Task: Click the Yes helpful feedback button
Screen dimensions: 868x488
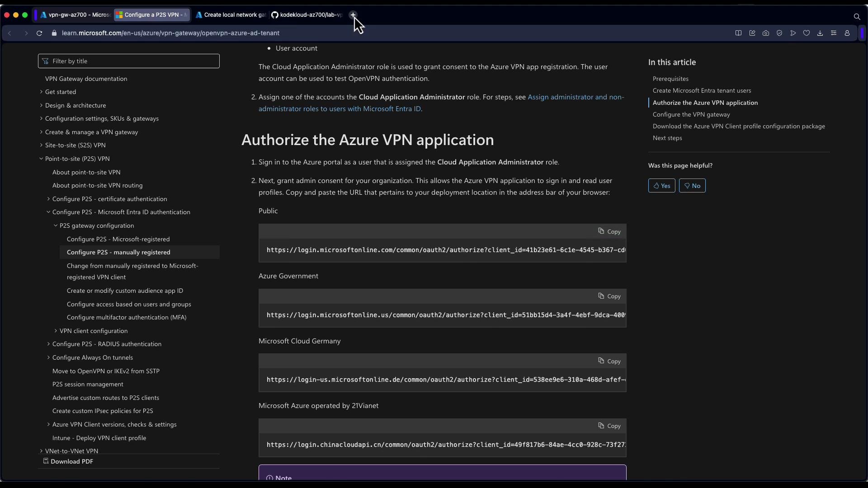Action: pyautogui.click(x=662, y=186)
